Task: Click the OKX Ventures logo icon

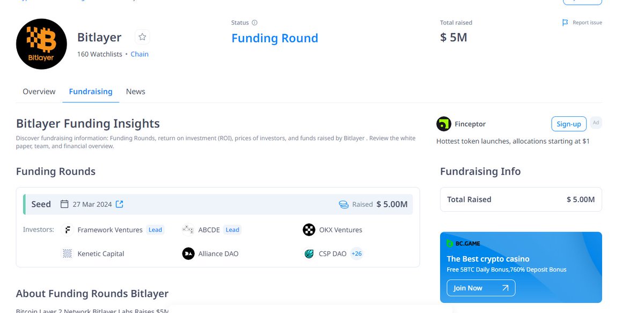Action: 309,230
